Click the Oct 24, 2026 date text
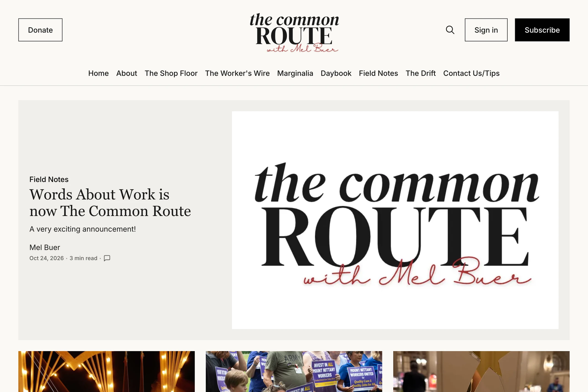The height and width of the screenshot is (392, 588). click(46, 258)
